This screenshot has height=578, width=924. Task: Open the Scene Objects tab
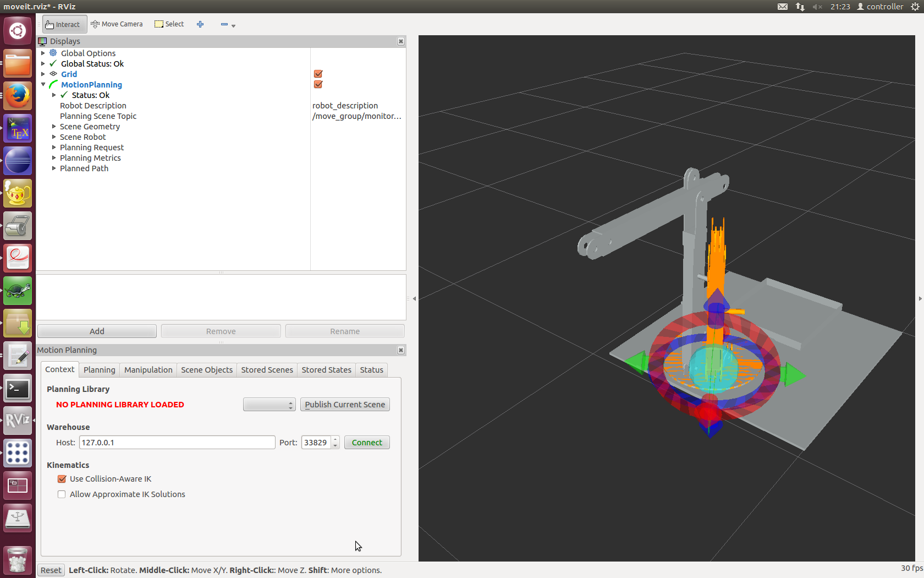click(207, 370)
